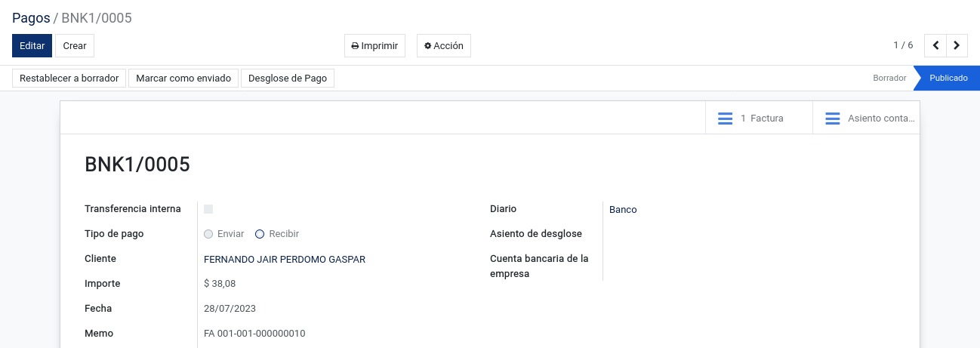980x348 pixels.
Task: Select the Recibir payment type radio
Action: pos(260,234)
